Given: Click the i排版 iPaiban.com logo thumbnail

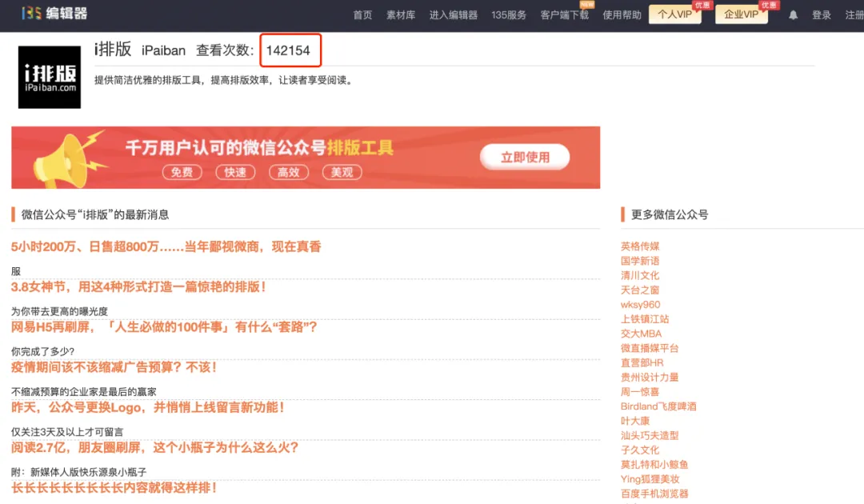Looking at the screenshot, I should point(50,77).
